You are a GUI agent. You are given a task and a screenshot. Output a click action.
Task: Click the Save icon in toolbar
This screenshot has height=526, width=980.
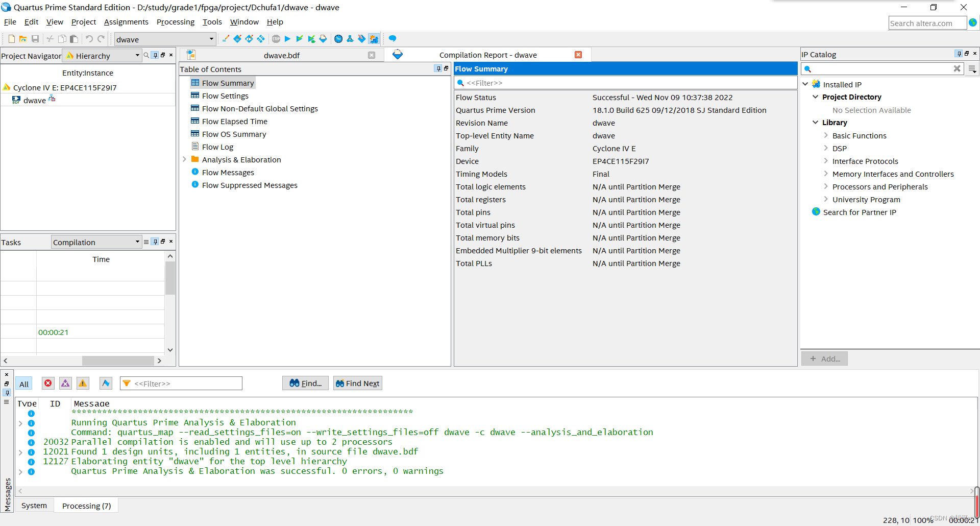(x=35, y=39)
